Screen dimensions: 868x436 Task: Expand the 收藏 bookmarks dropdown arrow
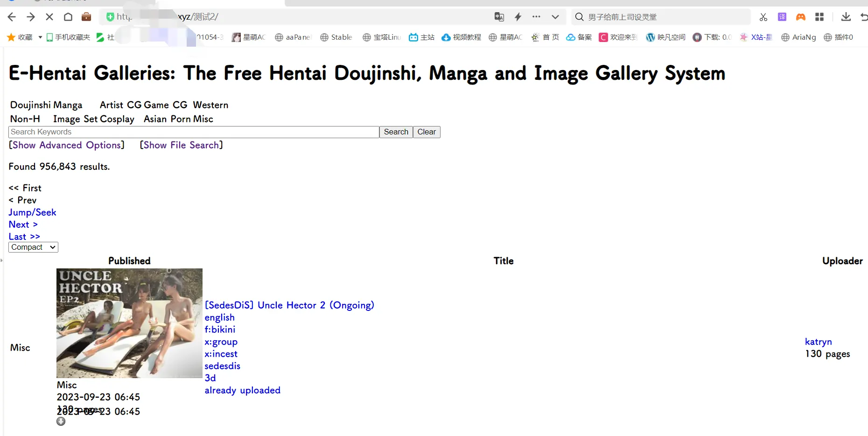(x=40, y=37)
